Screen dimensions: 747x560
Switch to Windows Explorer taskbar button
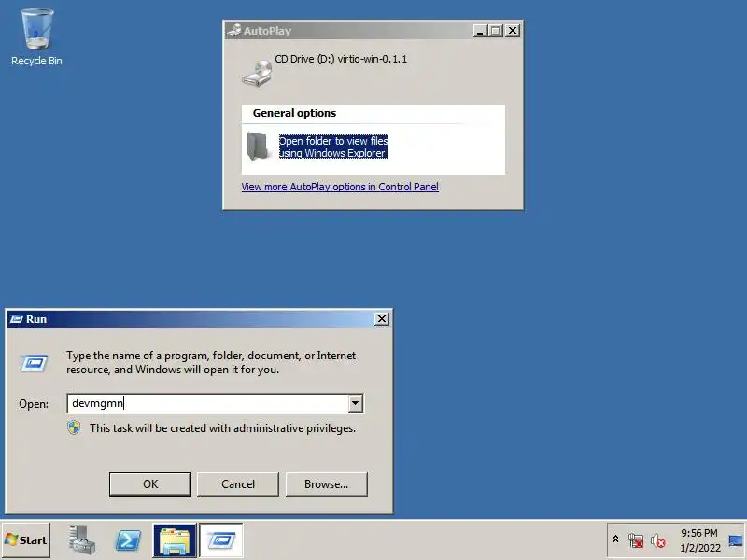175,540
